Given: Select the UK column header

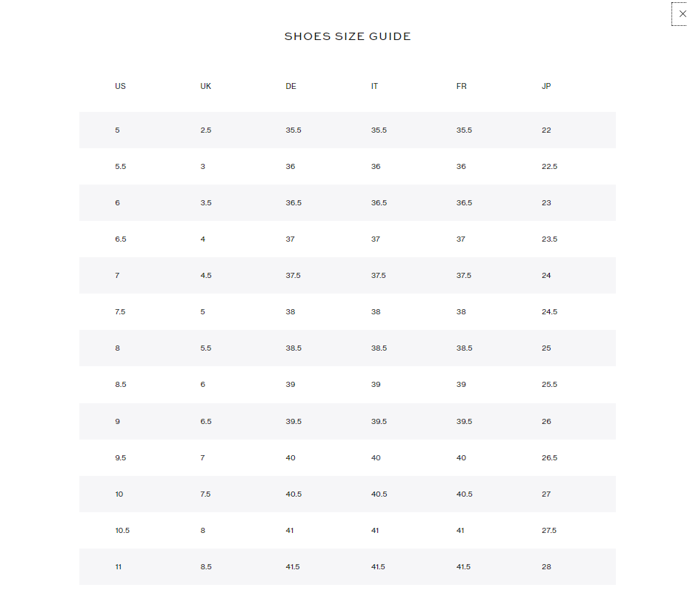Looking at the screenshot, I should click(x=205, y=86).
